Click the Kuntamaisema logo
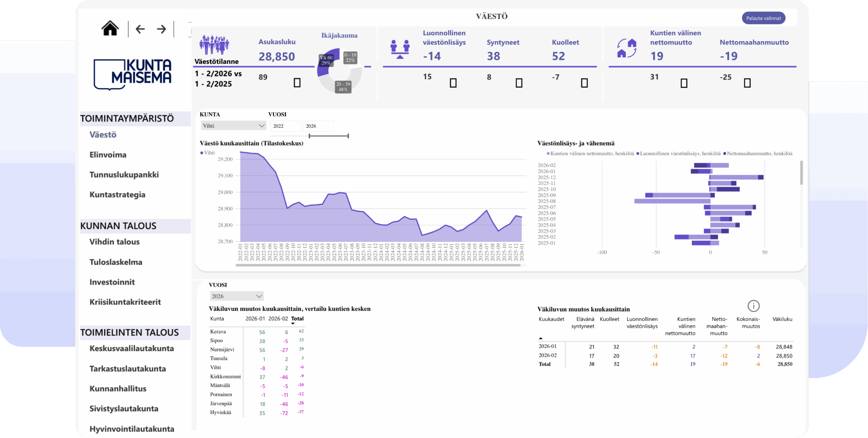The height and width of the screenshot is (438, 868). click(133, 74)
